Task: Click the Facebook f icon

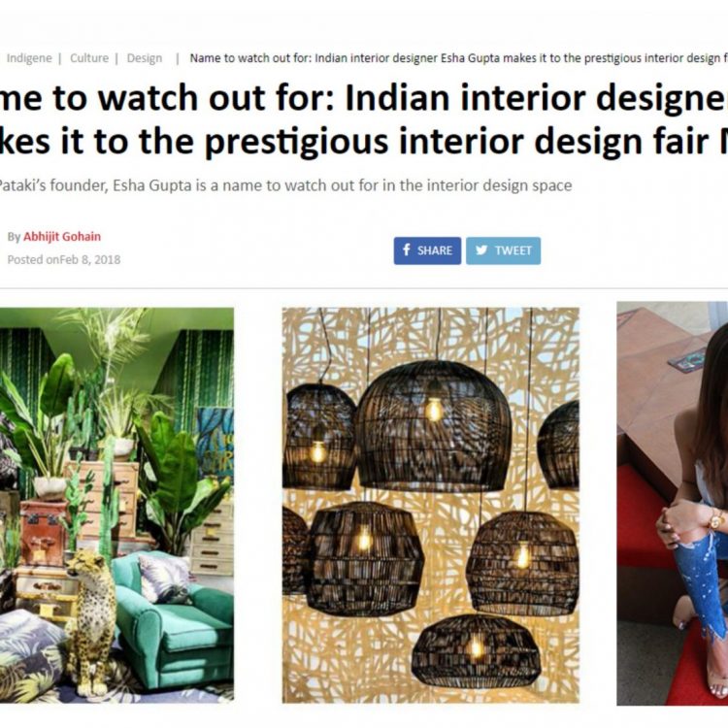Action: click(407, 250)
